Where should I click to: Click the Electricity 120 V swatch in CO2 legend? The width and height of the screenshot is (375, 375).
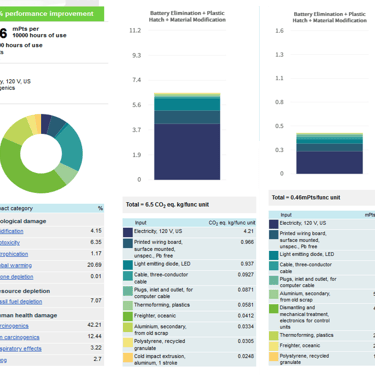click(128, 232)
